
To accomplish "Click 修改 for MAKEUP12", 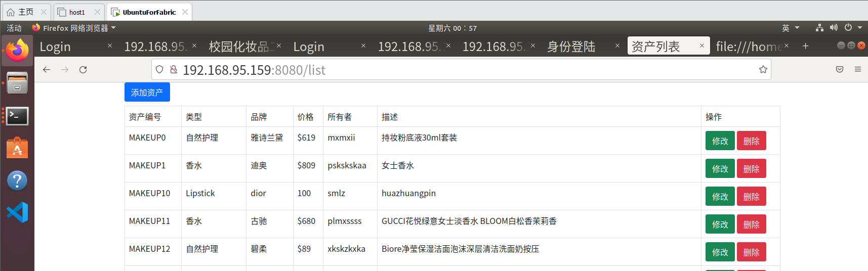I will pyautogui.click(x=720, y=252).
